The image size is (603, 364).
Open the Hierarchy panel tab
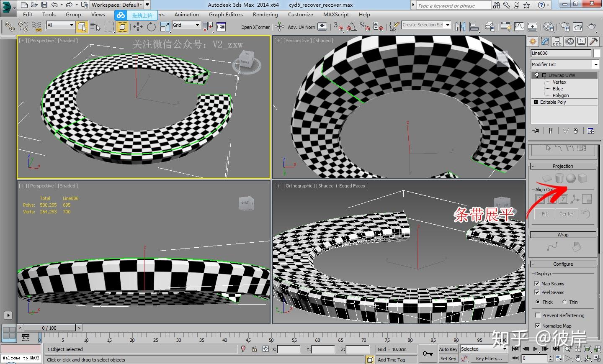pyautogui.click(x=557, y=41)
